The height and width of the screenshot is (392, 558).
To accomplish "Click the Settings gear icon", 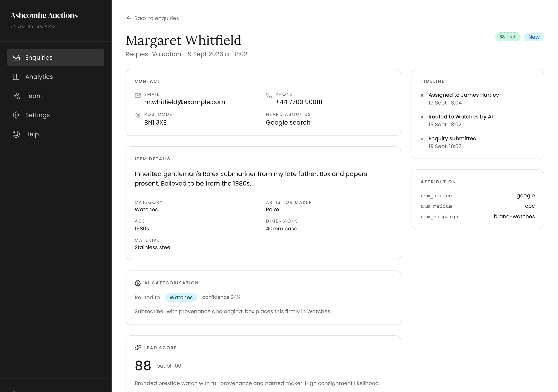I will pos(16,115).
